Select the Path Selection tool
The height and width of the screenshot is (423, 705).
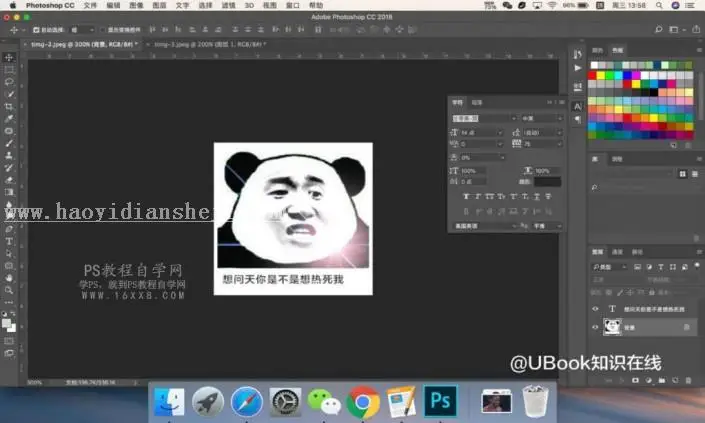(x=9, y=254)
